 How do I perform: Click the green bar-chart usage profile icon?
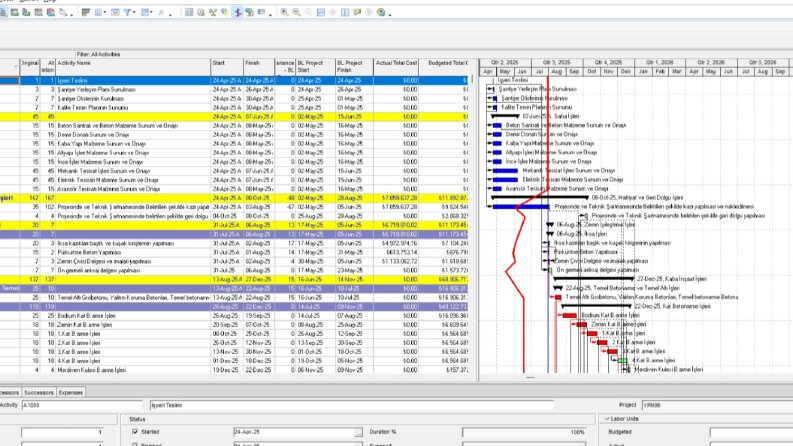[26, 12]
